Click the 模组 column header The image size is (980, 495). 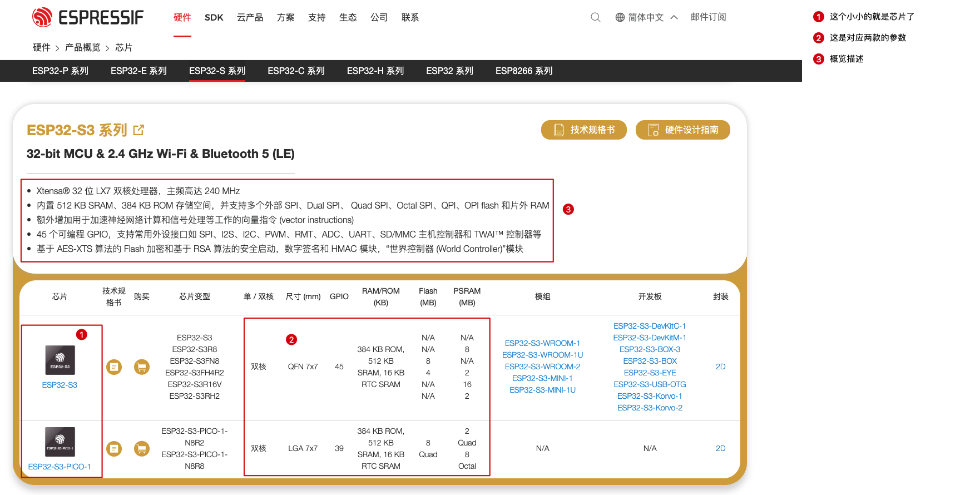pyautogui.click(x=543, y=296)
